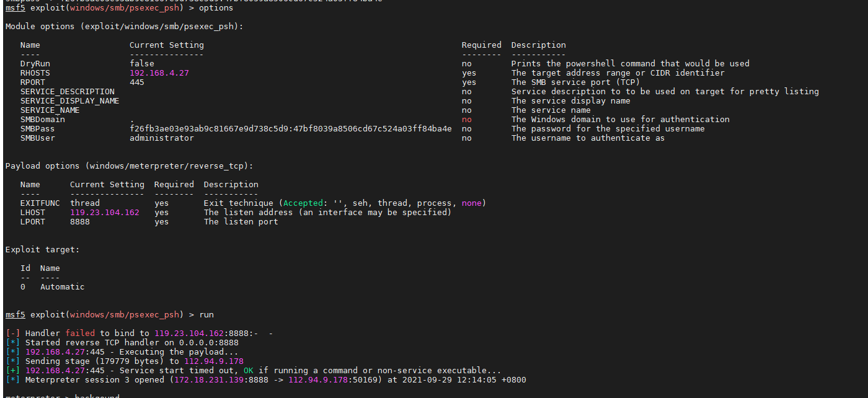Click the 'Handler failed to bind' error line
868x398 pixels.
pyautogui.click(x=139, y=333)
